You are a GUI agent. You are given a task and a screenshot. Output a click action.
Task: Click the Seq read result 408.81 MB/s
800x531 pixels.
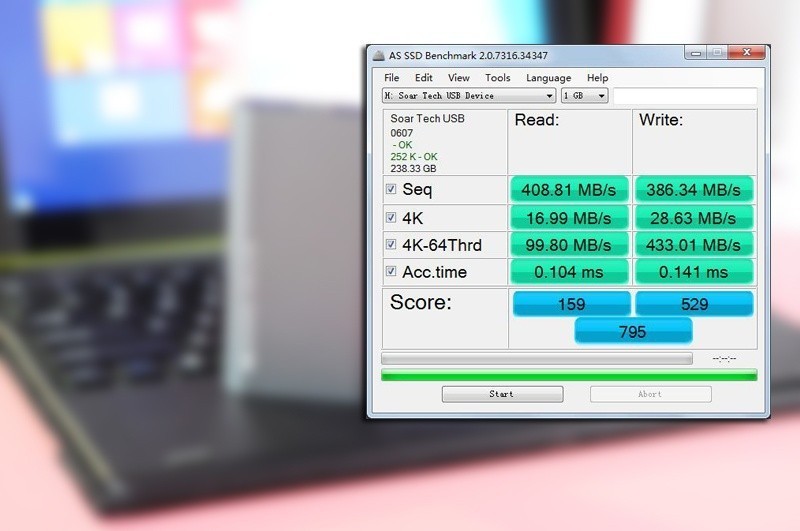569,190
